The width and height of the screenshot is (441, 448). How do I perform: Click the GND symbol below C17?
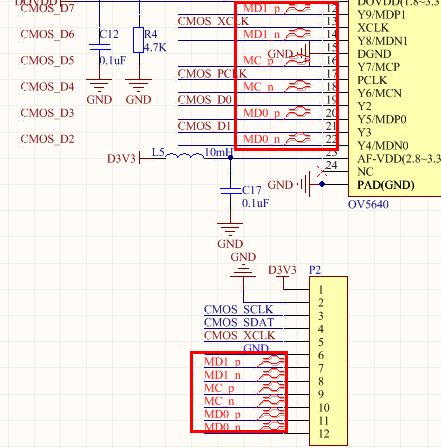pos(230,229)
